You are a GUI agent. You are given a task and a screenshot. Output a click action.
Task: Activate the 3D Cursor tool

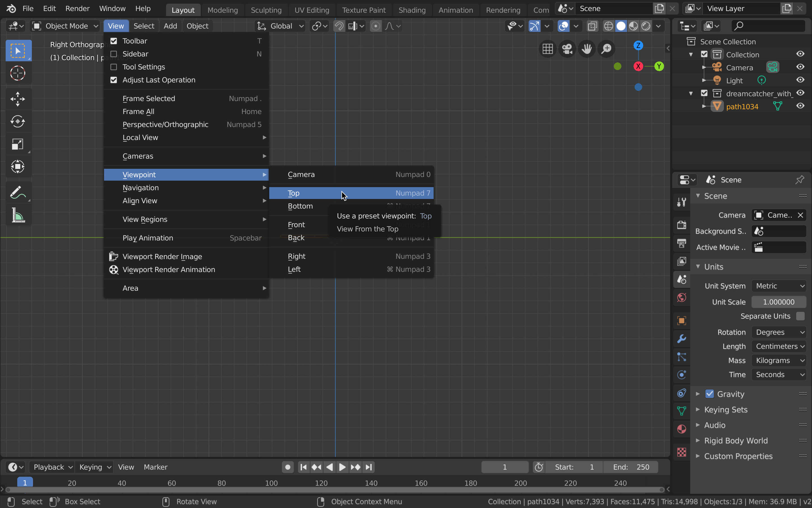18,73
